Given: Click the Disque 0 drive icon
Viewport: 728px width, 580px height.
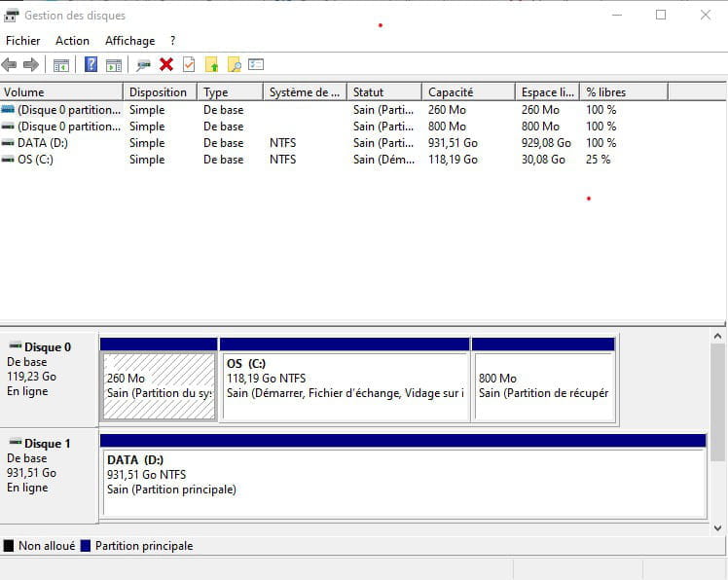Looking at the screenshot, I should coord(16,346).
